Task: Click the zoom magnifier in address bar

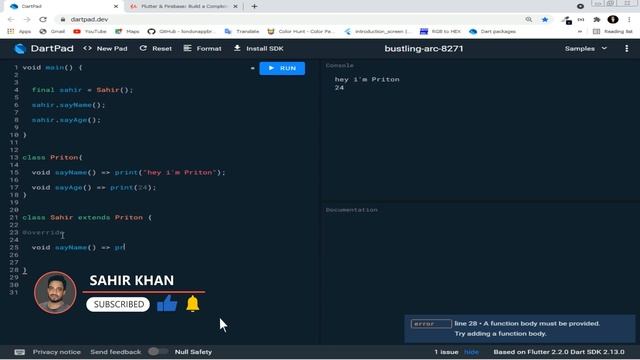Action: pyautogui.click(x=529, y=19)
